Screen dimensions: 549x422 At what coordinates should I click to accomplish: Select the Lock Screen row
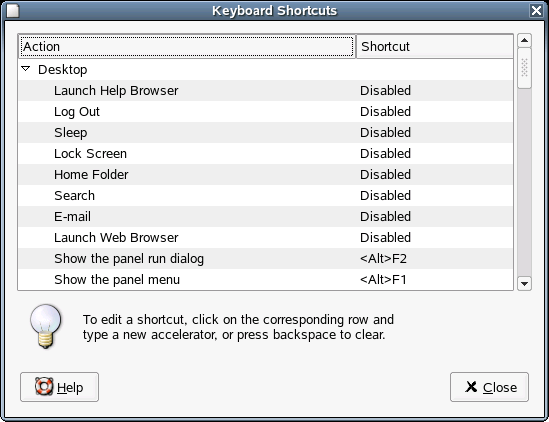266,153
